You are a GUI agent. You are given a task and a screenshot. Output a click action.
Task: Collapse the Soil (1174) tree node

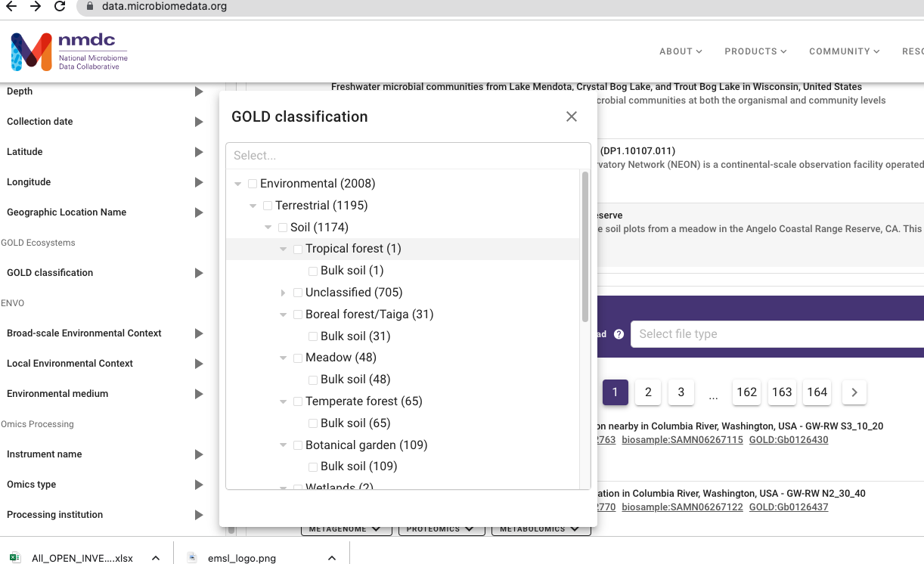coord(268,227)
